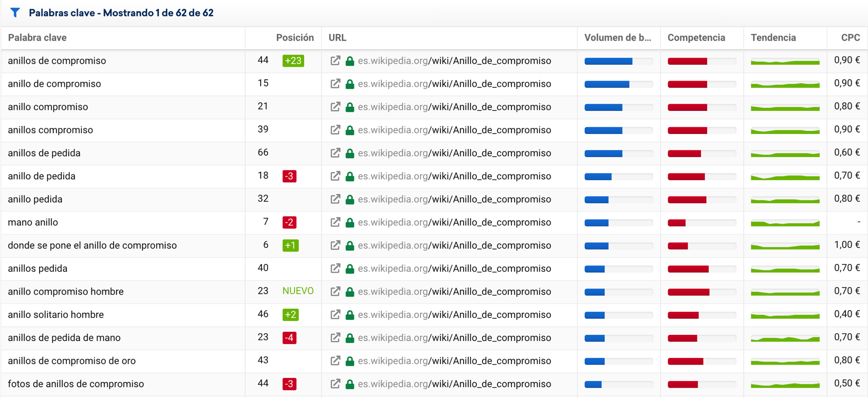Sort by the 'CPC' column header

pyautogui.click(x=851, y=37)
